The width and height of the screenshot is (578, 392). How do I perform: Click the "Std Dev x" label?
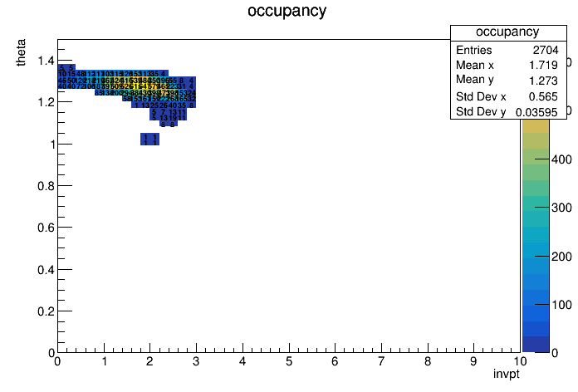tap(481, 96)
